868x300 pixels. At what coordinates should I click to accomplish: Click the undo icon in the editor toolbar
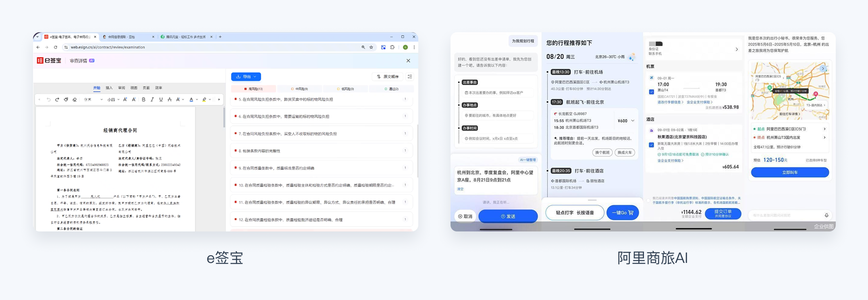[x=48, y=100]
